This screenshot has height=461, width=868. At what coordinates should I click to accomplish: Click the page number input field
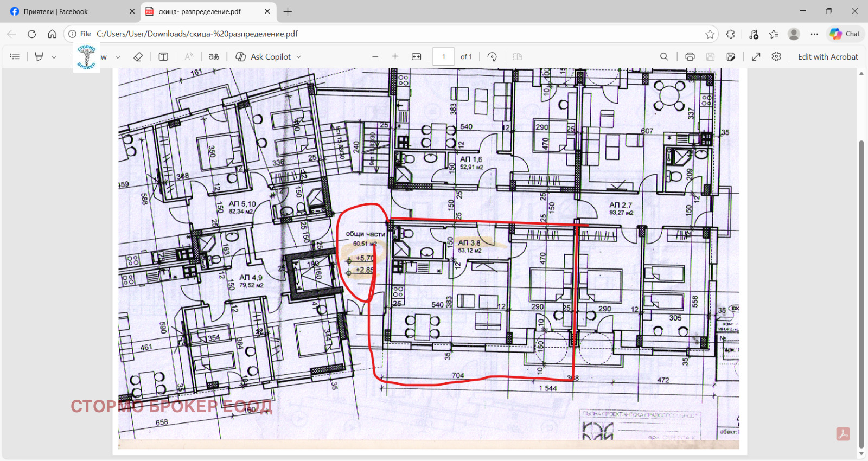point(443,56)
